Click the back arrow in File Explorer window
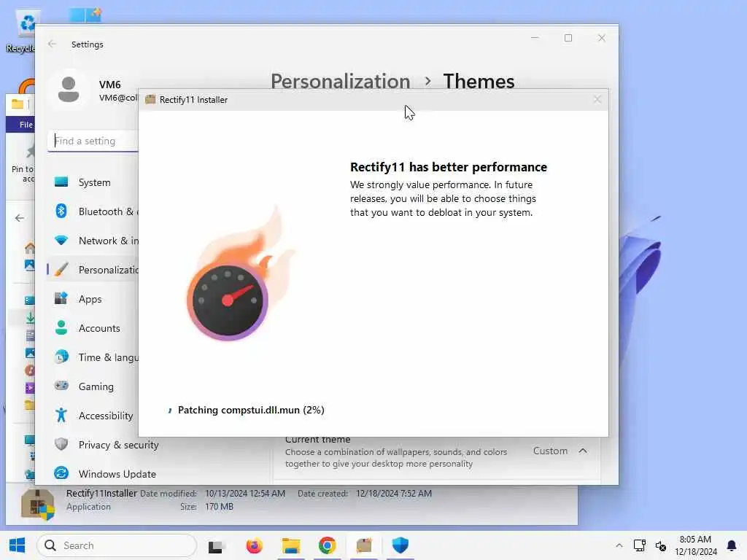747x560 pixels. [20, 218]
